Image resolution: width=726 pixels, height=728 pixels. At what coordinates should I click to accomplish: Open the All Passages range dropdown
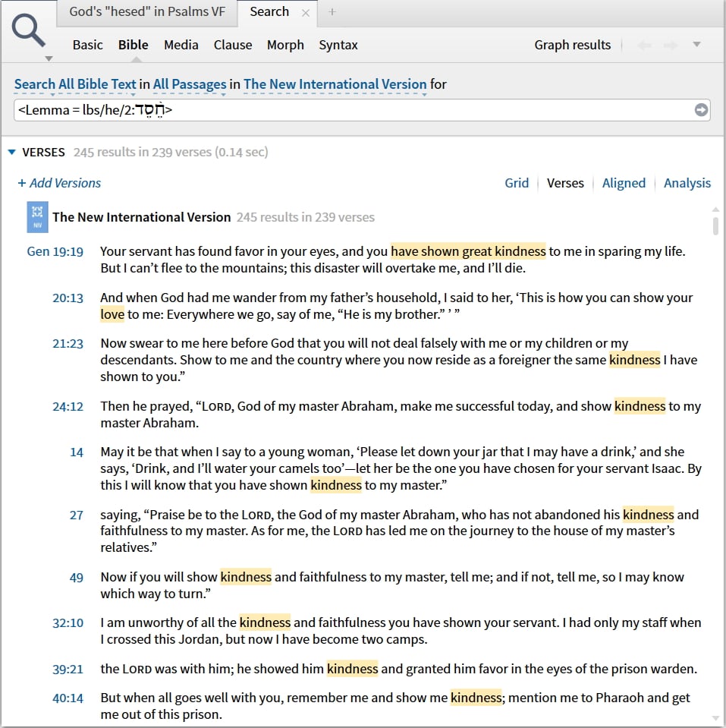(190, 84)
